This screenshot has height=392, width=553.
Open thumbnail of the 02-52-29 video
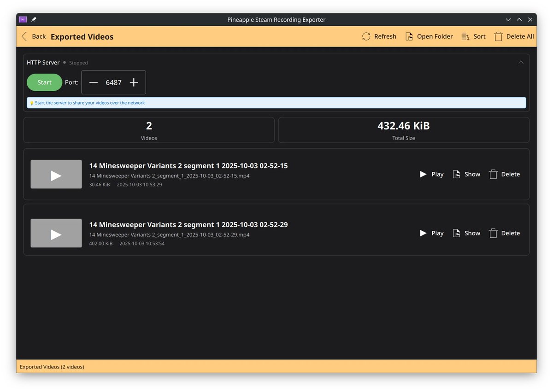click(x=56, y=233)
